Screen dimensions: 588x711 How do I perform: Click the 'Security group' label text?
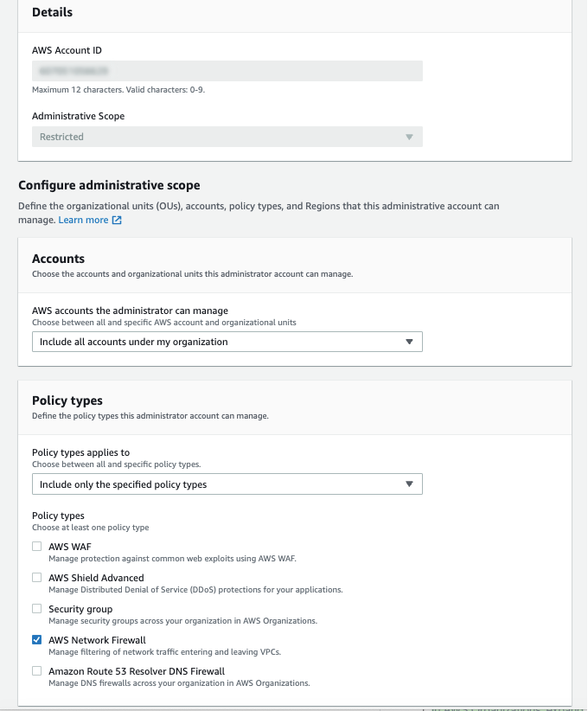point(84,608)
